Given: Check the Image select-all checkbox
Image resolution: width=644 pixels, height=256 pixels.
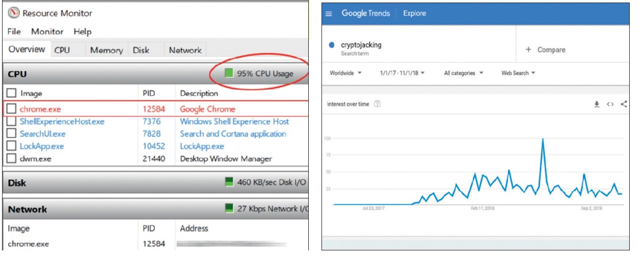Looking at the screenshot, I should click(x=11, y=93).
